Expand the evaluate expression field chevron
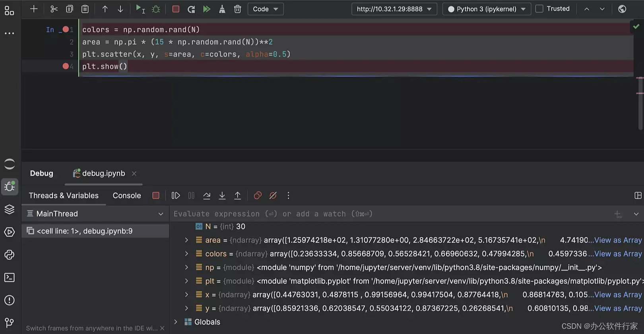Image resolution: width=644 pixels, height=334 pixels. point(636,214)
